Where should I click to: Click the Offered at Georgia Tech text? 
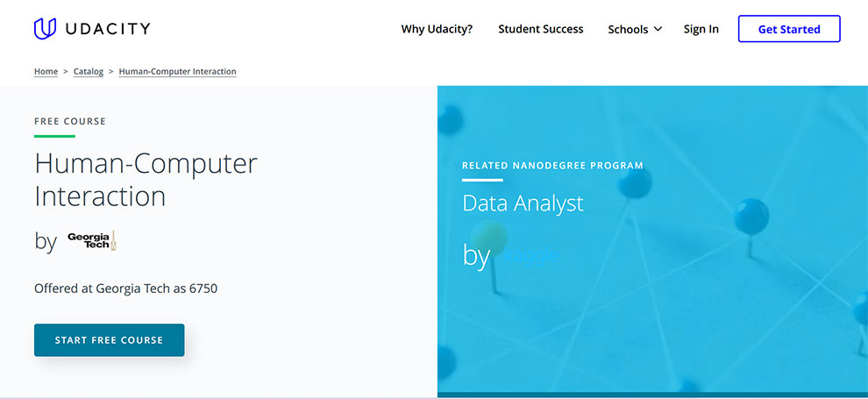pyautogui.click(x=125, y=288)
